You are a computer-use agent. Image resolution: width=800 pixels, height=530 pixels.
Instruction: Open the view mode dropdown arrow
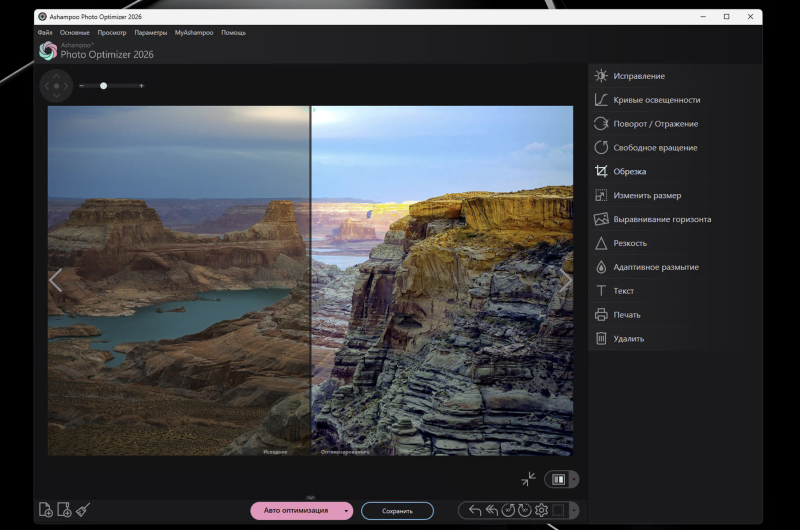click(x=574, y=479)
